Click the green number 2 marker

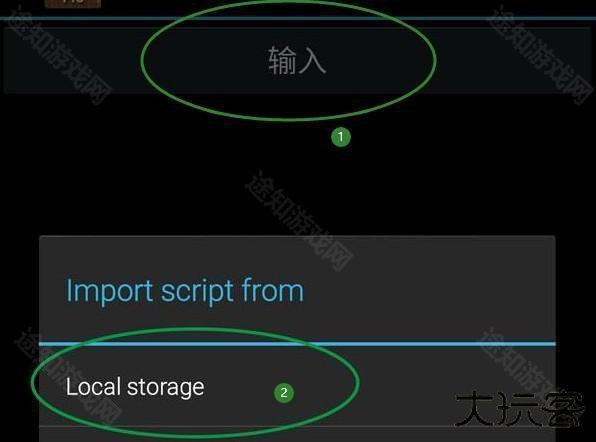point(284,393)
